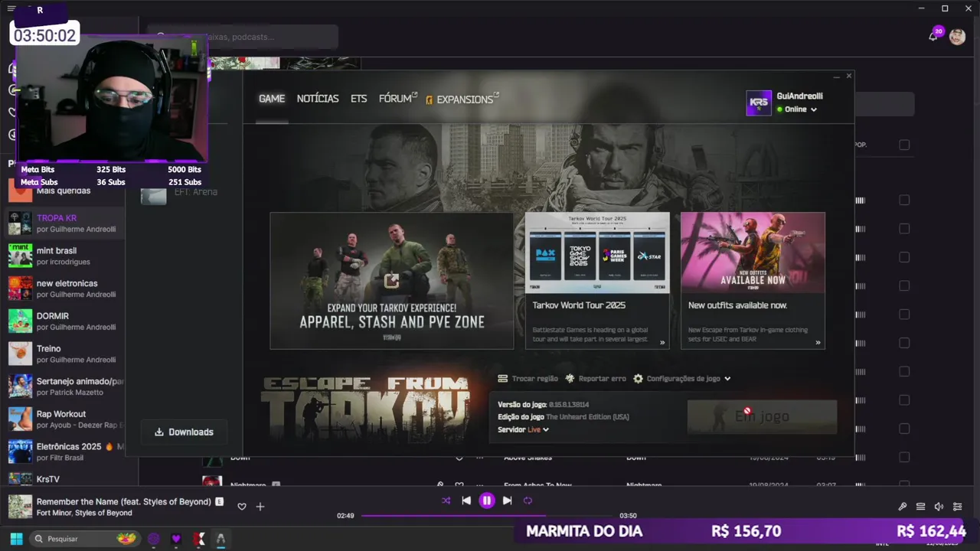
Task: Expand Configurações de jogo dropdown
Action: [x=682, y=379]
